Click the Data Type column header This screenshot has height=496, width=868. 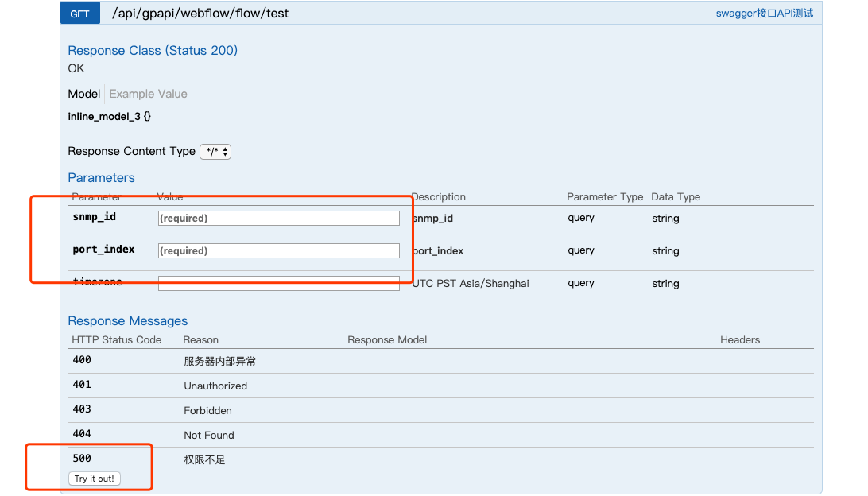(676, 196)
